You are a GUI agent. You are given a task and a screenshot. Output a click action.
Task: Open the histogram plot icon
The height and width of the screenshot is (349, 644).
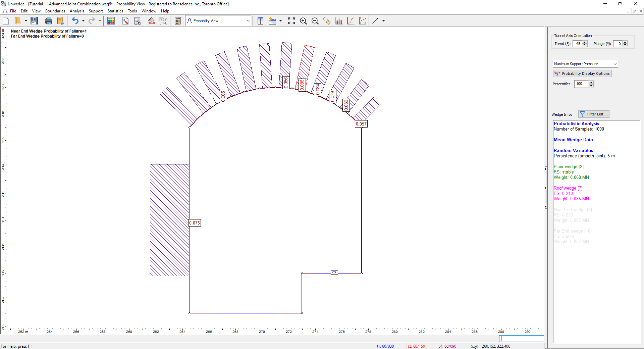pos(339,21)
